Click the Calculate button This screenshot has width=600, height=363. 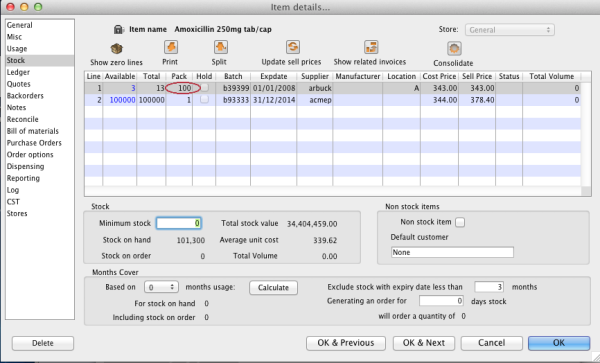click(x=273, y=288)
